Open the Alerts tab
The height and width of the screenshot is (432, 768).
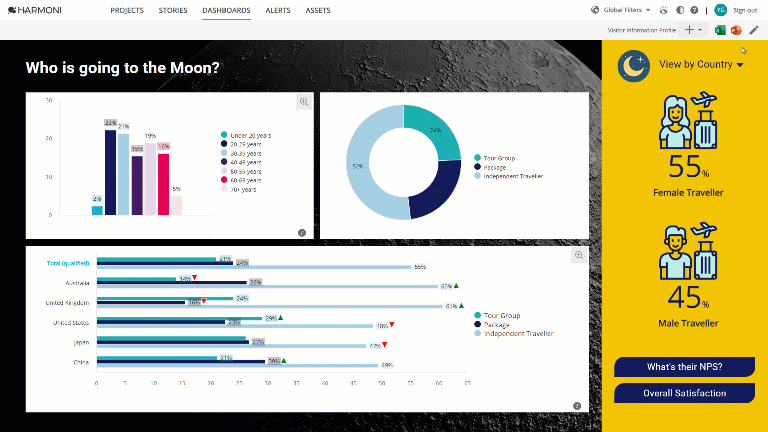(278, 10)
